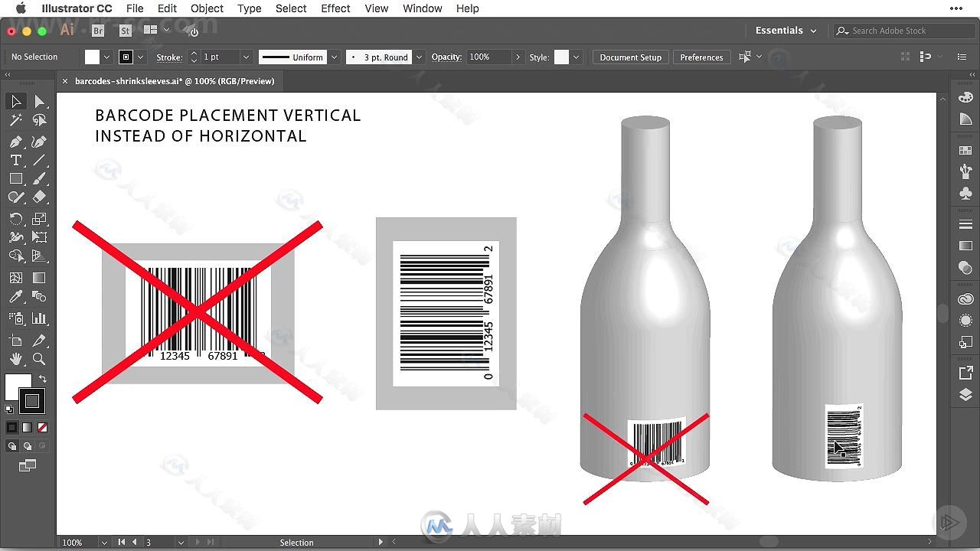Expand the fill color dropdown
This screenshot has width=980, height=551.
(106, 57)
